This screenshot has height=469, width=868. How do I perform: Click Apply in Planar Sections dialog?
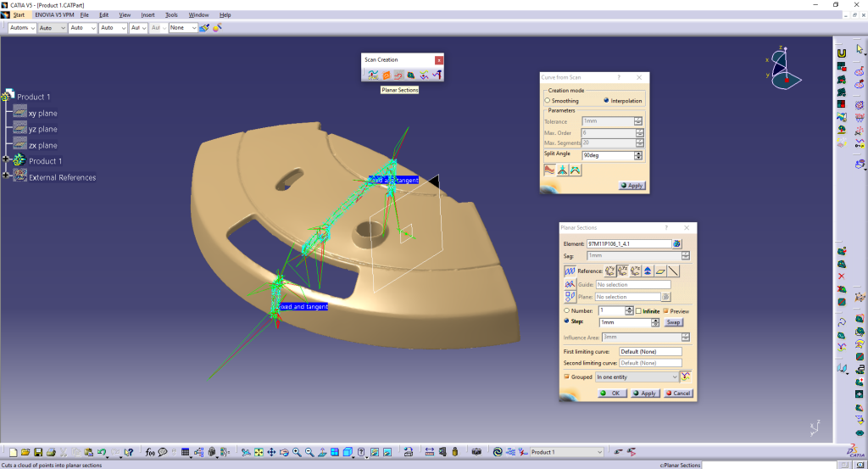[x=645, y=394]
